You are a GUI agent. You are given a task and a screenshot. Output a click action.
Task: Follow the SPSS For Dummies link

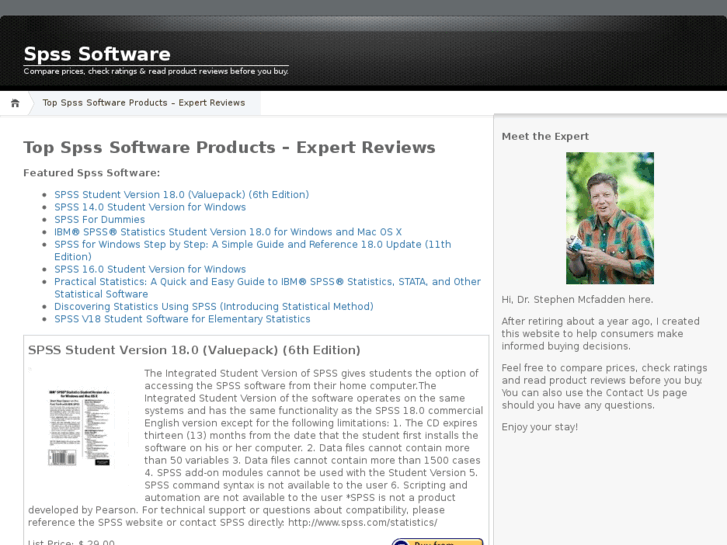99,219
